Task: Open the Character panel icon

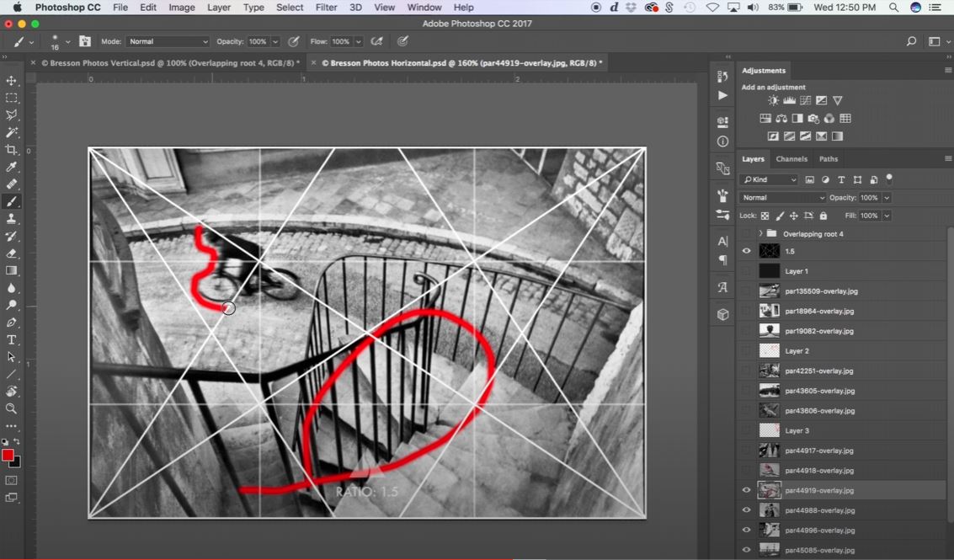Action: [x=722, y=241]
